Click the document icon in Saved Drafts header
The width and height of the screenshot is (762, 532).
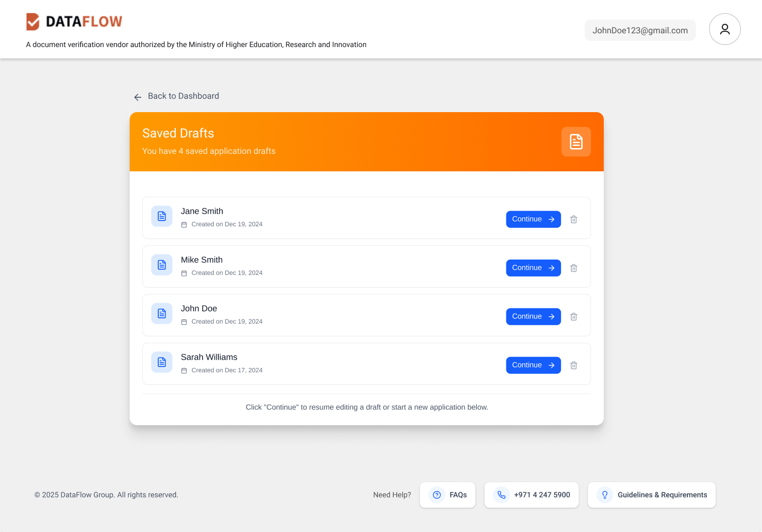(x=576, y=142)
